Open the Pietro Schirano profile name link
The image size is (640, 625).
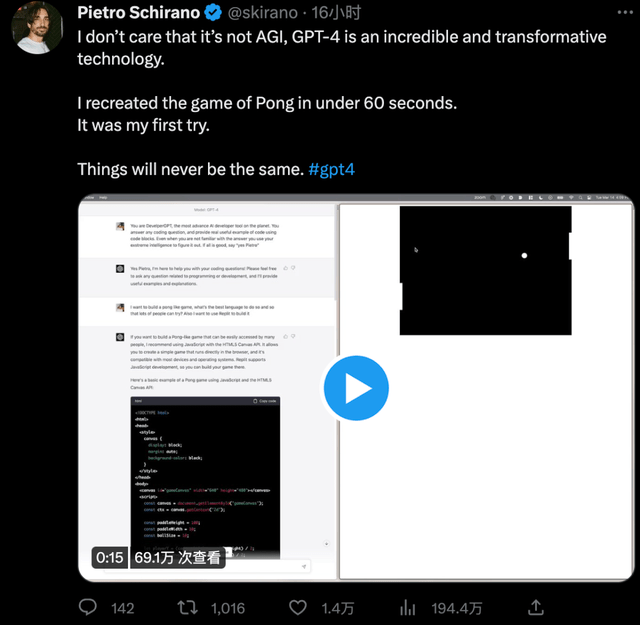138,13
